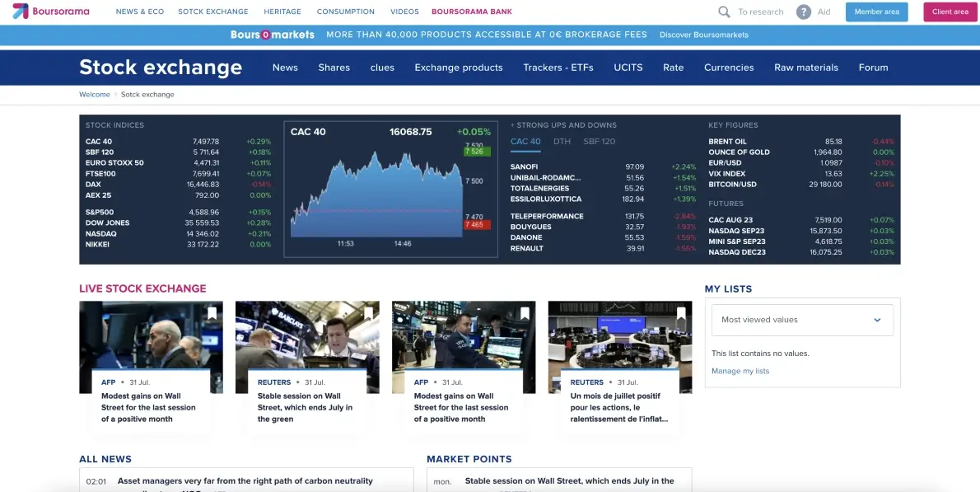Screen dimensions: 980x492
Task: Select the CAC 40 tab in ups and downs
Action: point(525,141)
